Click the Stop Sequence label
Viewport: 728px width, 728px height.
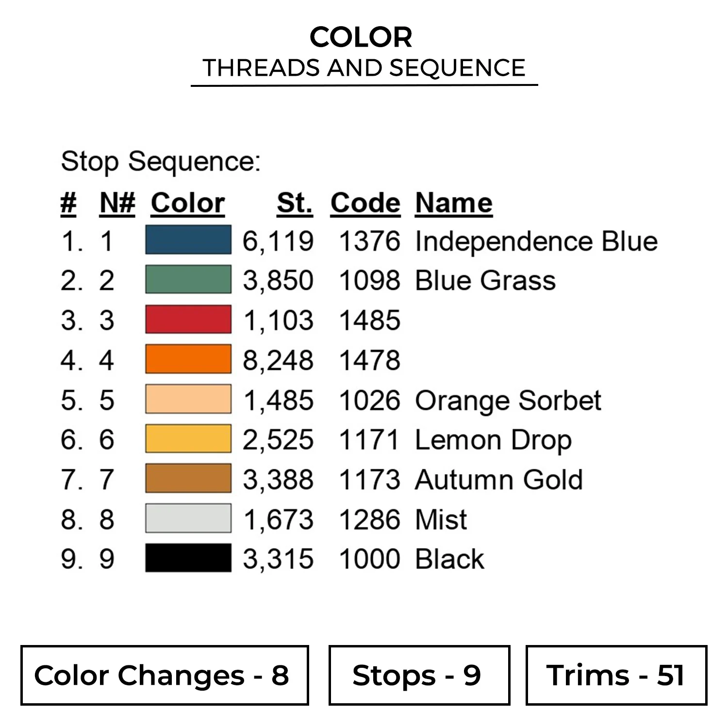pyautogui.click(x=161, y=161)
